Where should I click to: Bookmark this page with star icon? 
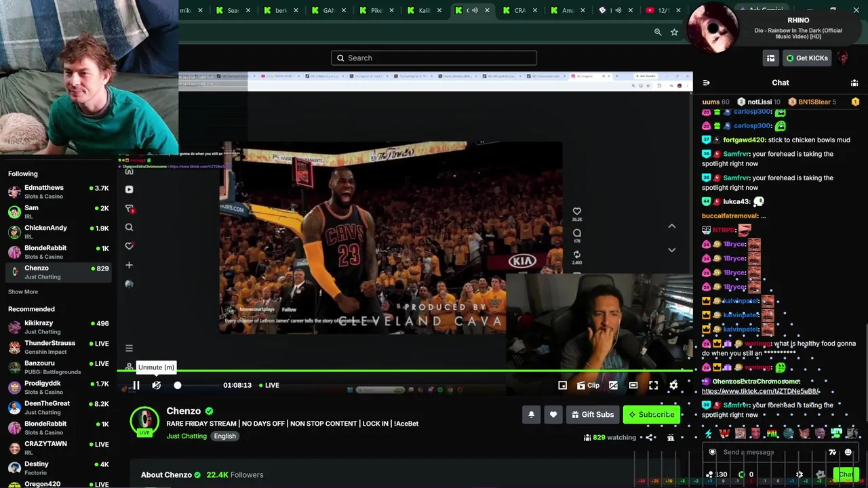(x=674, y=32)
